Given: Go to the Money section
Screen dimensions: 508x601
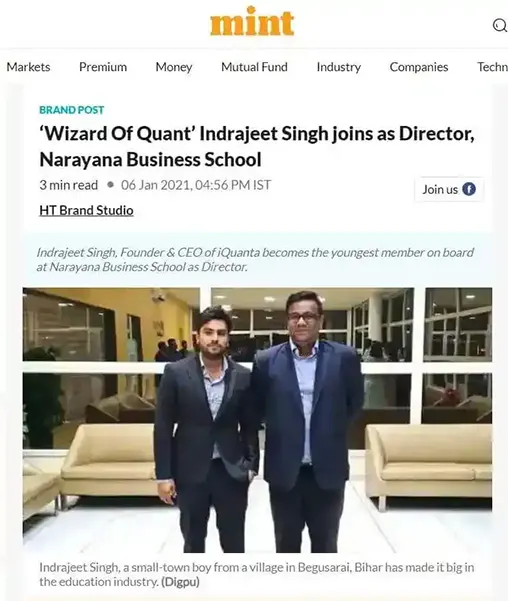Looking at the screenshot, I should (x=174, y=67).
